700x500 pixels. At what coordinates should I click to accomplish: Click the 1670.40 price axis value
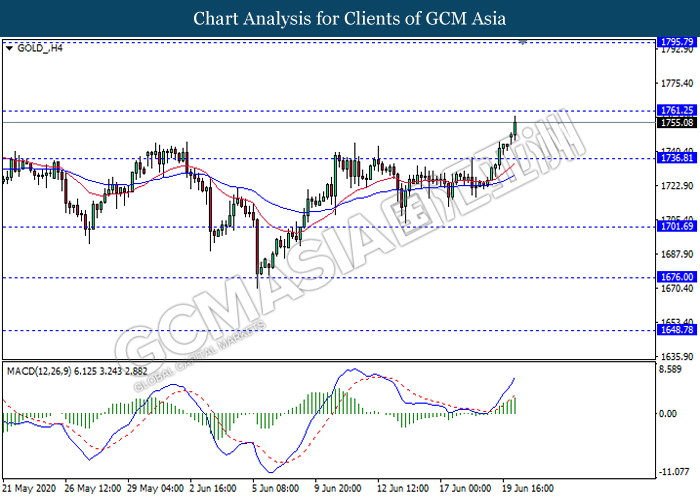pyautogui.click(x=677, y=288)
